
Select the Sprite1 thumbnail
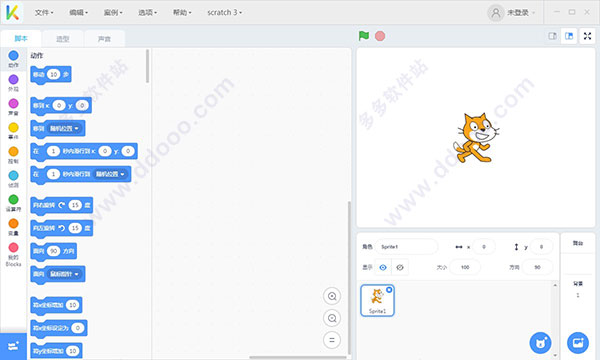[x=377, y=300]
